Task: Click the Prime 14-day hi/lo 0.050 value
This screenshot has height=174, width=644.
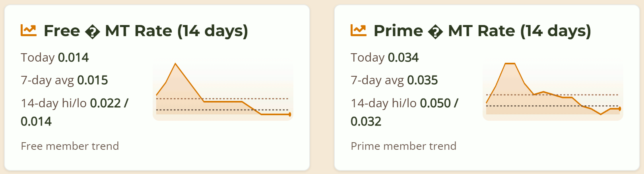Action: pos(435,103)
